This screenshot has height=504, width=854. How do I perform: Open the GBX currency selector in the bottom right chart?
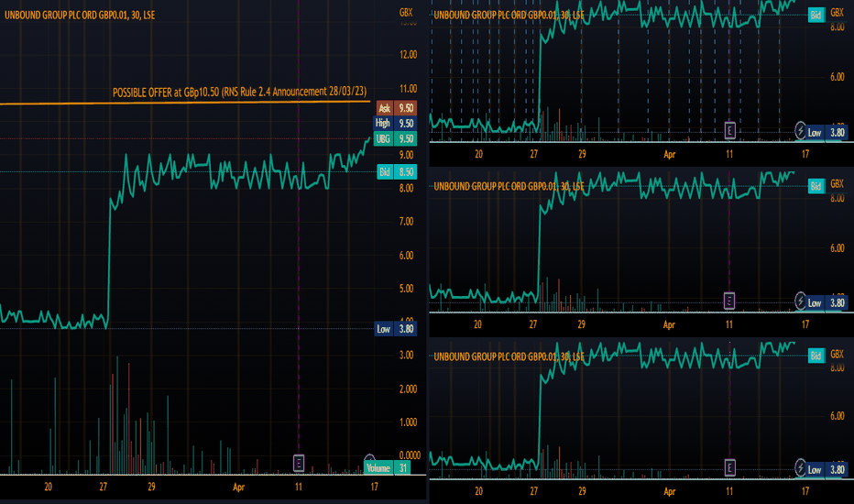838,354
